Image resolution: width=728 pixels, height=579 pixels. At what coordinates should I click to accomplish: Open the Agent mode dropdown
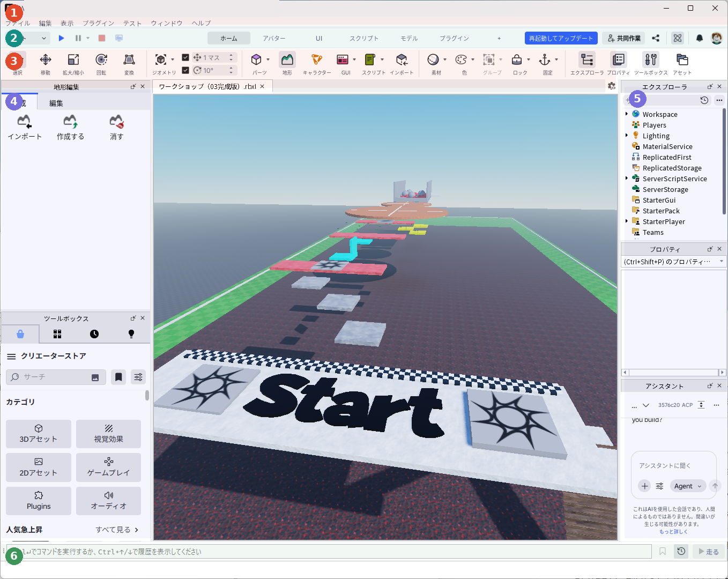[x=688, y=486]
